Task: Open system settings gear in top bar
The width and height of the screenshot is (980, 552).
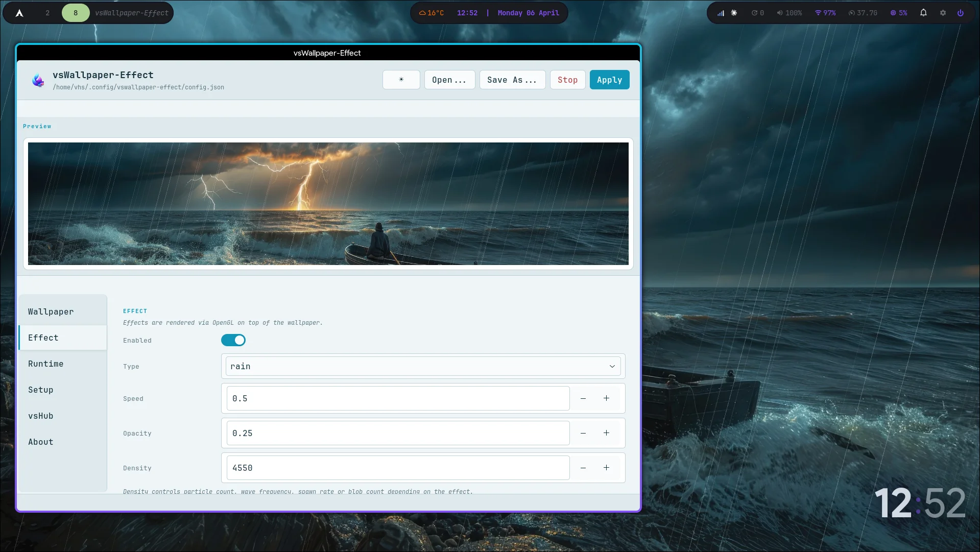Action: pos(943,13)
